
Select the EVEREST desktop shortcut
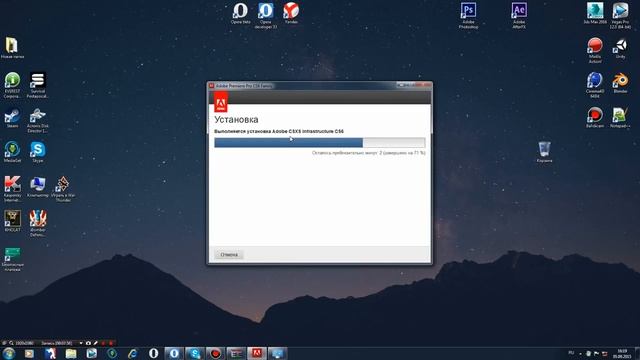(12, 85)
